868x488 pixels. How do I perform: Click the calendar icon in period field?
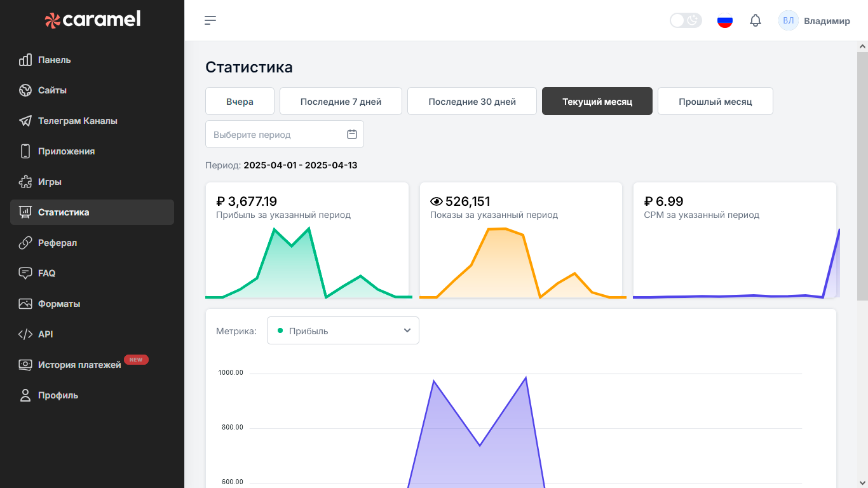pos(352,134)
